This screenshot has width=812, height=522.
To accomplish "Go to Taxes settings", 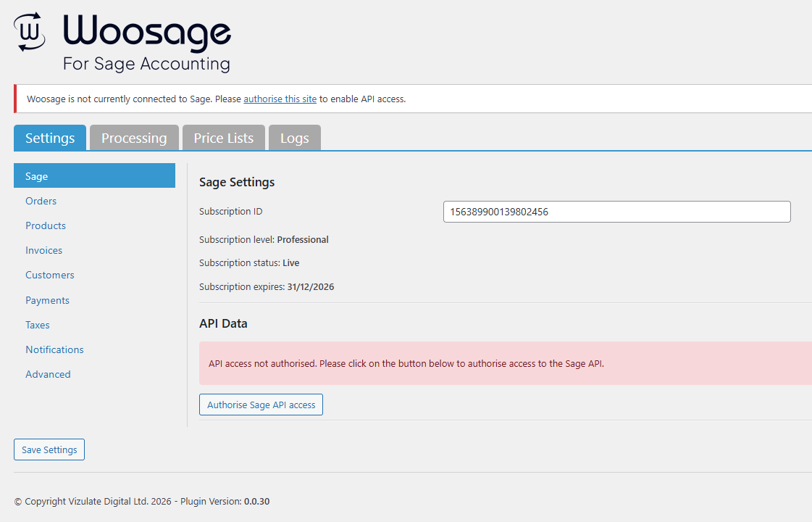I will tap(38, 325).
